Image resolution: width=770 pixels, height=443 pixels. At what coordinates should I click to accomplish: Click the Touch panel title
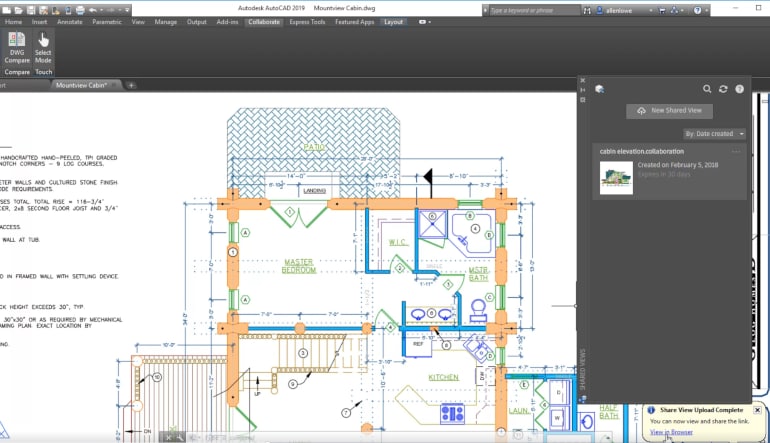[43, 72]
